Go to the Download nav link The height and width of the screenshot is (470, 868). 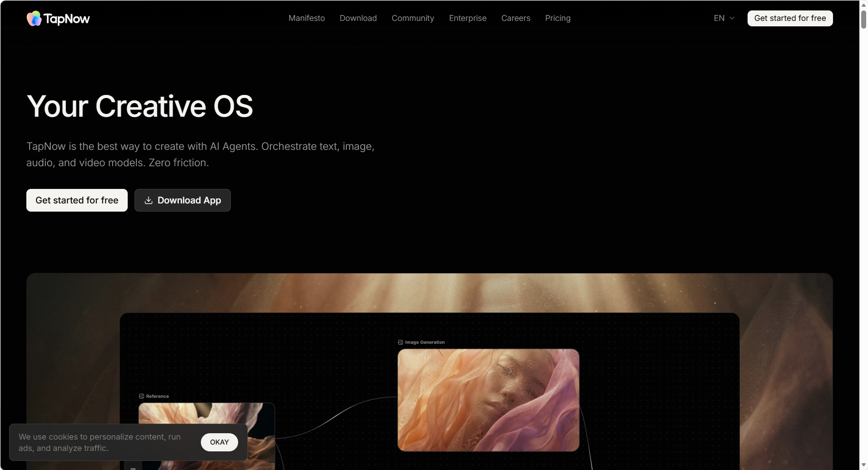click(358, 18)
